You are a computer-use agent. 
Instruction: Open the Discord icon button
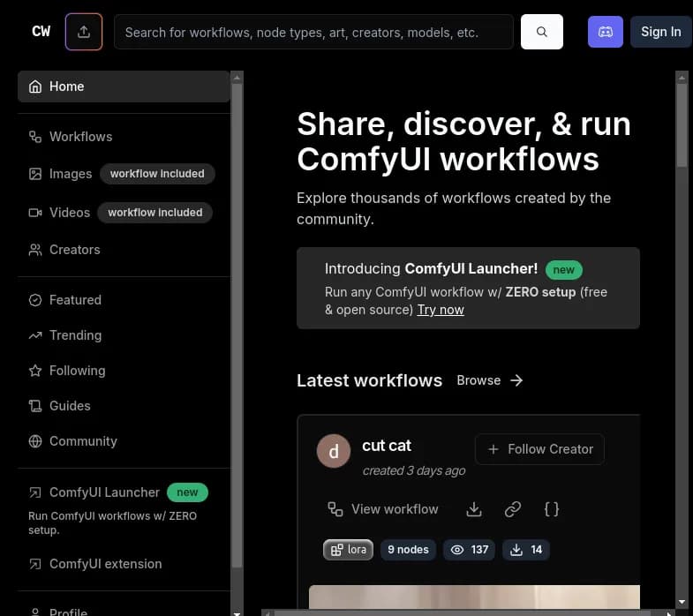pyautogui.click(x=605, y=32)
